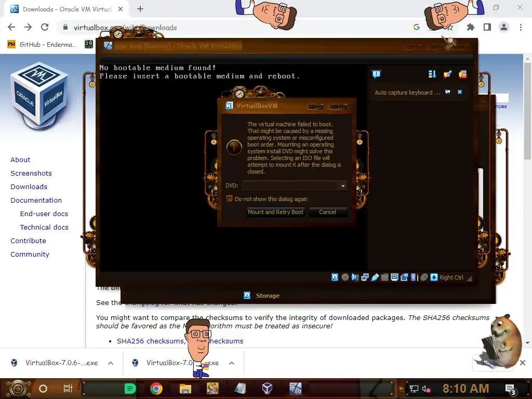Click the site lock icon in the address bar

(65, 27)
